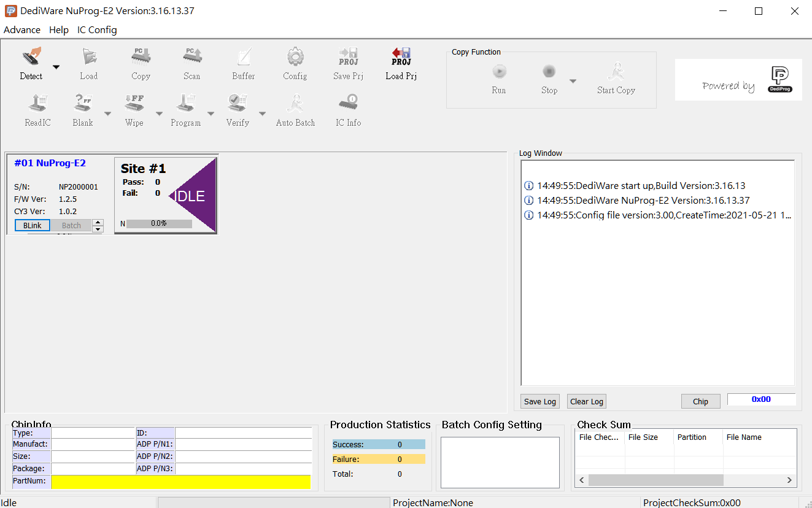Click the Clear Log button
Image resolution: width=812 pixels, height=508 pixels.
587,401
